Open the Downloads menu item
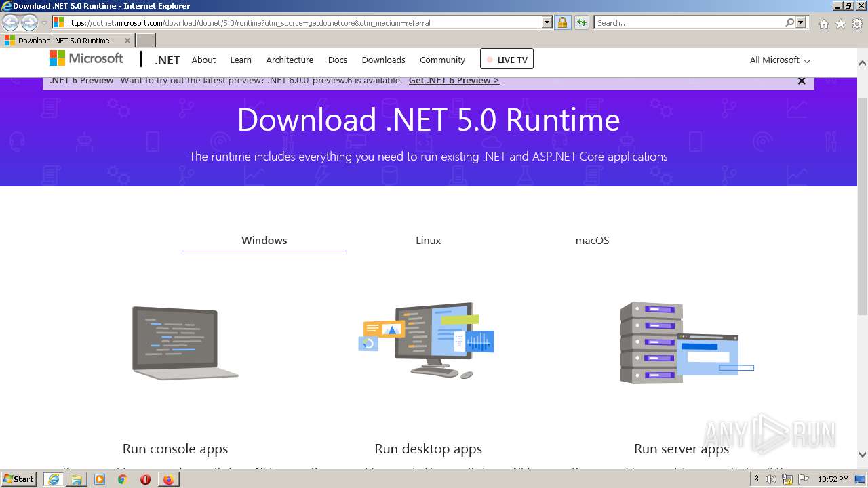 tap(383, 60)
